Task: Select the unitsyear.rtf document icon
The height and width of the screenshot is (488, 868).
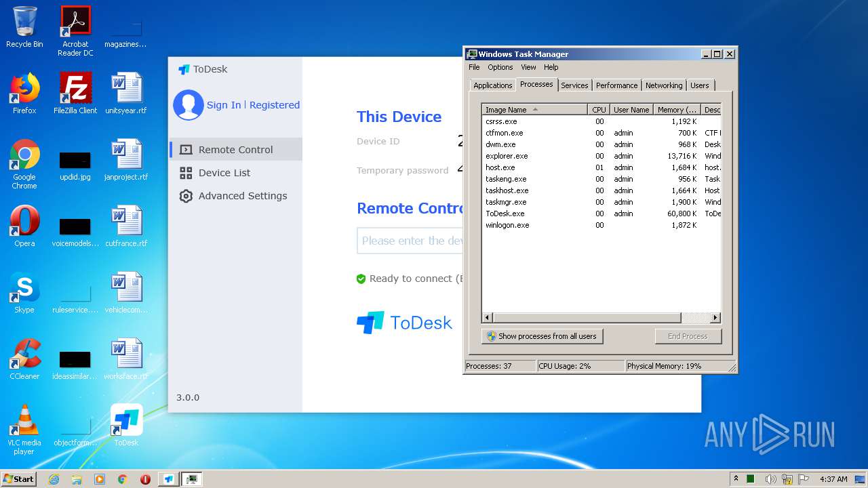Action: (x=126, y=94)
